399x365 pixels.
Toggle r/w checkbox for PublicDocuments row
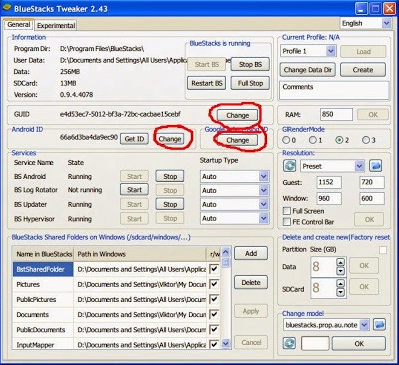214,329
